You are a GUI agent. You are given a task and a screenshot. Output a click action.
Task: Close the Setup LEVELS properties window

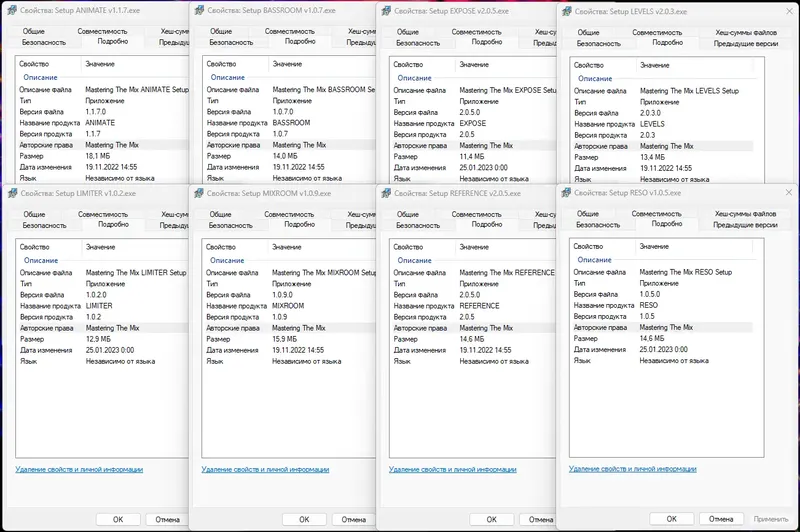[x=789, y=11]
